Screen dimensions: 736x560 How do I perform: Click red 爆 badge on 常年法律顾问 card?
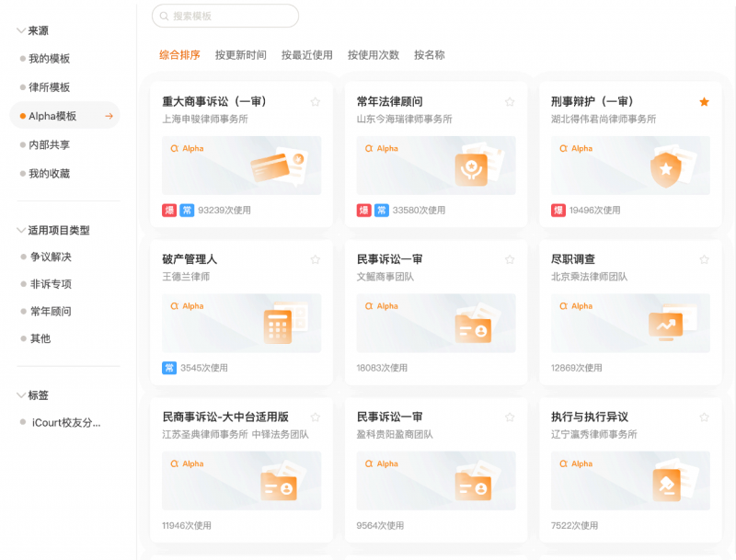(x=363, y=211)
